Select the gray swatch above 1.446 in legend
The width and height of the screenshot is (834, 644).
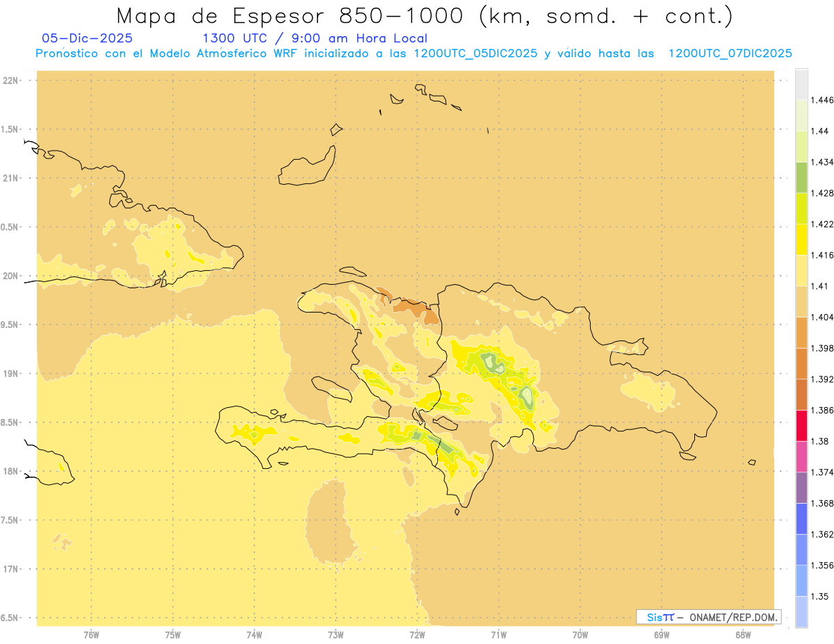(801, 84)
